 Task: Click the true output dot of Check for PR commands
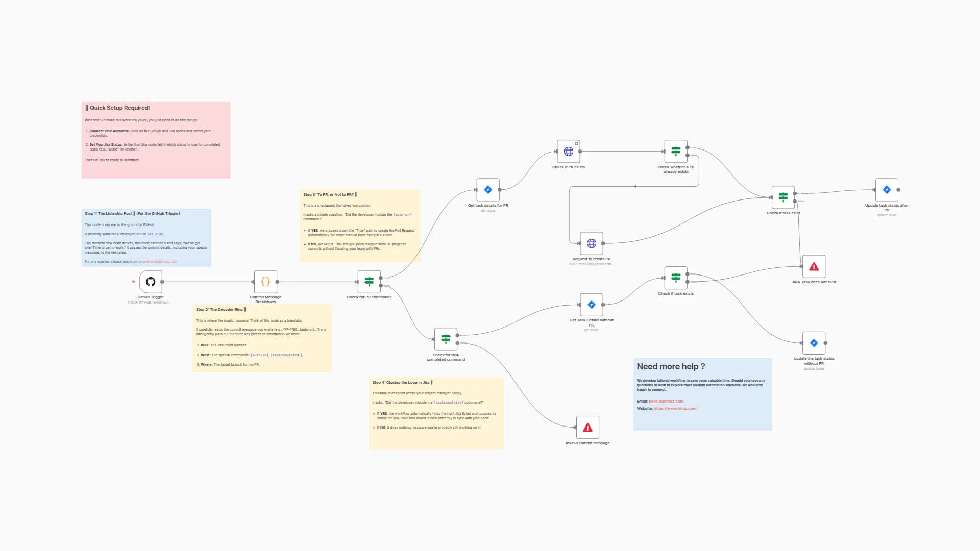point(381,278)
